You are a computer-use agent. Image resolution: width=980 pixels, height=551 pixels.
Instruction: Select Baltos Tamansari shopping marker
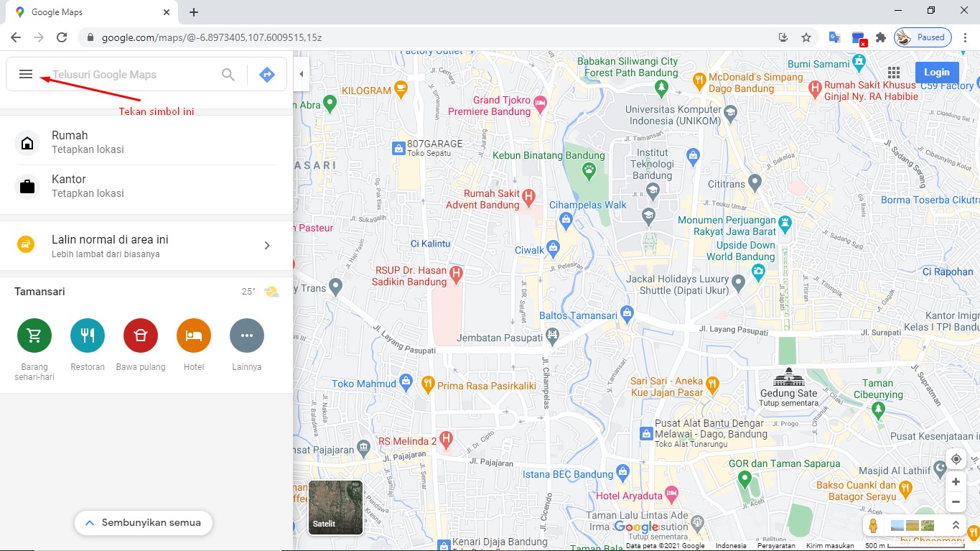[x=627, y=314]
